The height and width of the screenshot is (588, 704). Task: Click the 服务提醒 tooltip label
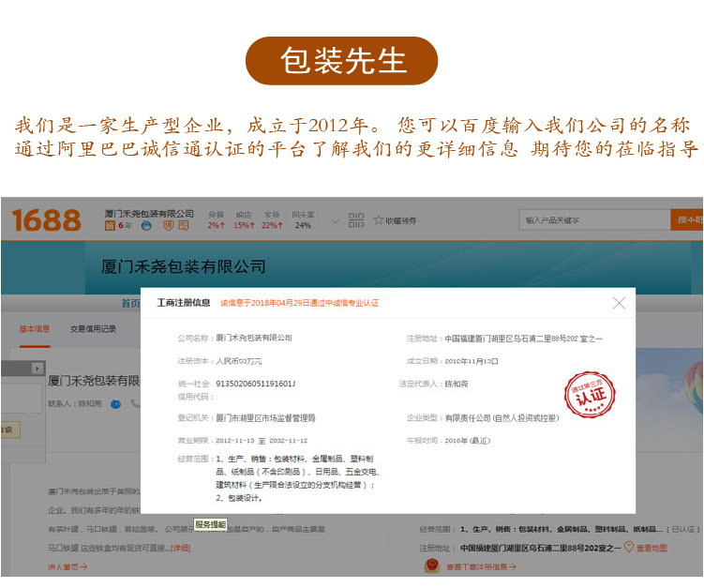pos(211,524)
